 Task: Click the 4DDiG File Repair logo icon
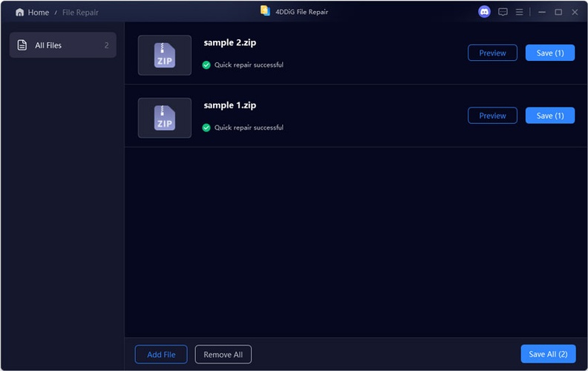266,11
